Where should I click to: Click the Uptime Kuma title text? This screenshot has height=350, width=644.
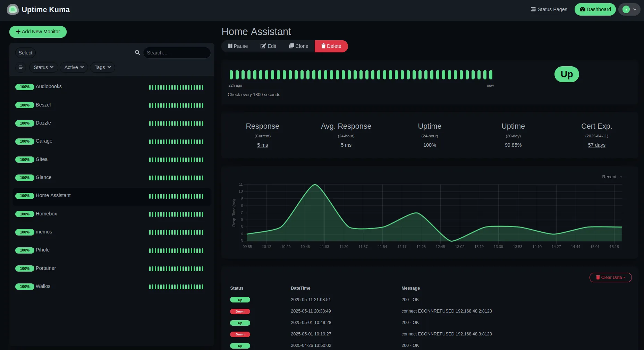45,10
